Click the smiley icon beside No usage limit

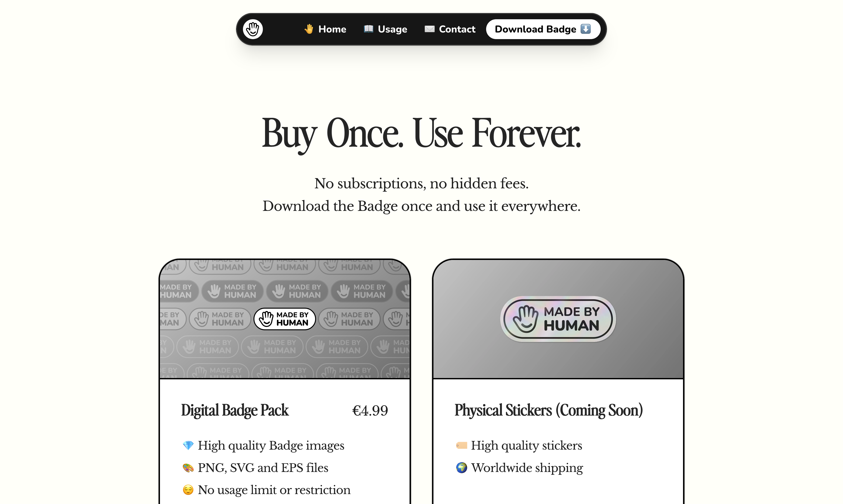pyautogui.click(x=188, y=490)
